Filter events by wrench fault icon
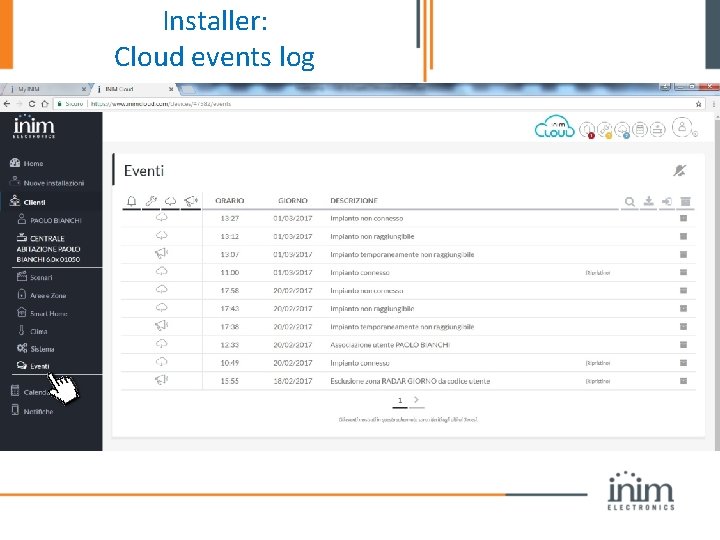720x540 pixels. point(151,201)
